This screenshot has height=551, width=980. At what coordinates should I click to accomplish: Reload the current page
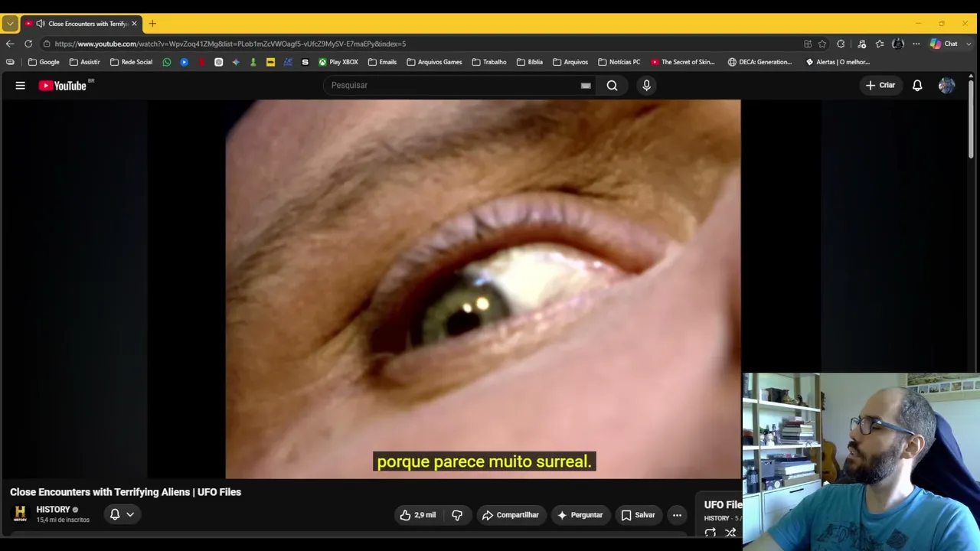click(x=28, y=44)
